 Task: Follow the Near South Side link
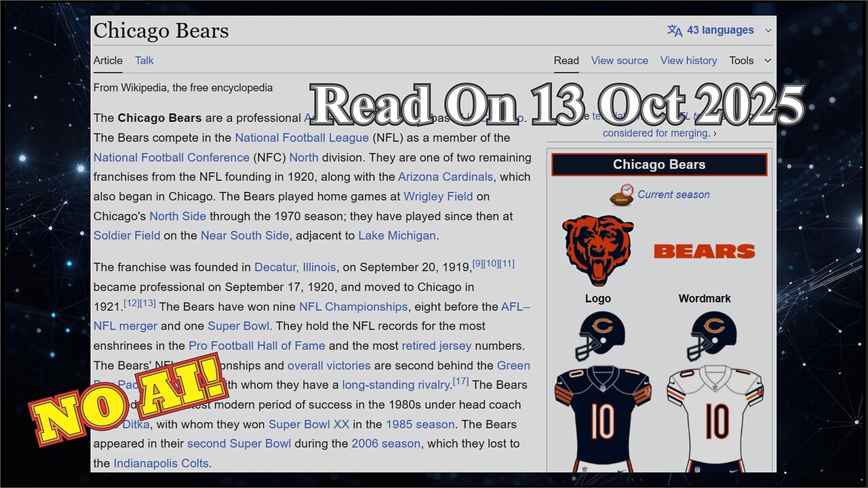pyautogui.click(x=245, y=236)
